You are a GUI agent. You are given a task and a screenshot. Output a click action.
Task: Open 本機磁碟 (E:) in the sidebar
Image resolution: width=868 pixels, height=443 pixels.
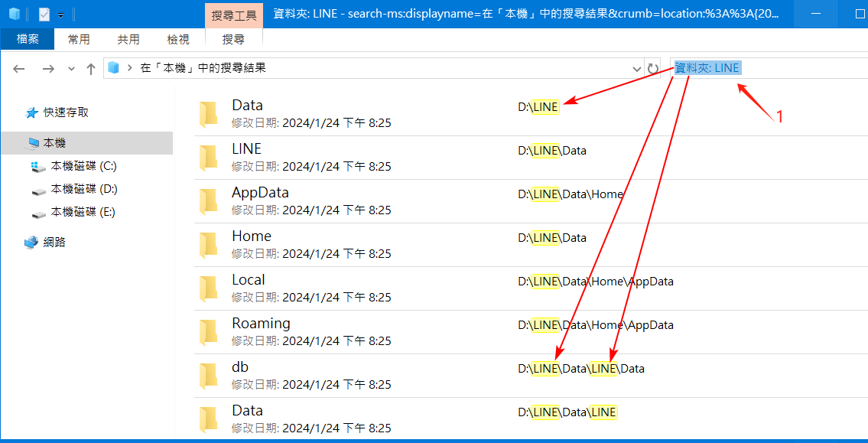83,212
